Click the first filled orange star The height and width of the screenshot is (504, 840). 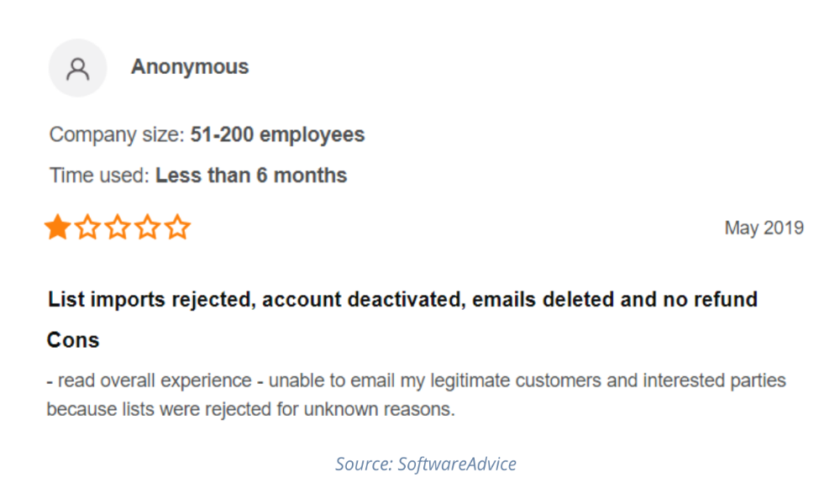tap(57, 228)
